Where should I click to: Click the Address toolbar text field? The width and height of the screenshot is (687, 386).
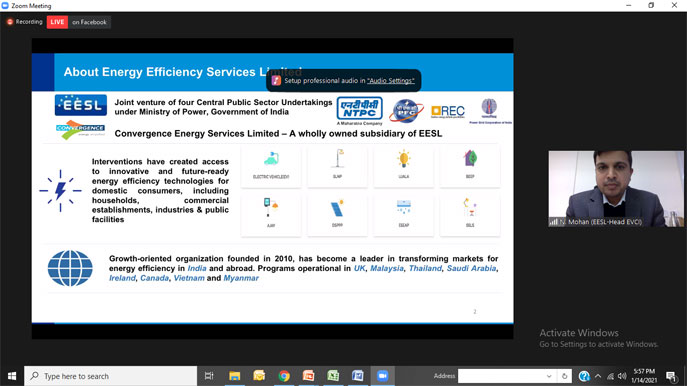[x=501, y=376]
